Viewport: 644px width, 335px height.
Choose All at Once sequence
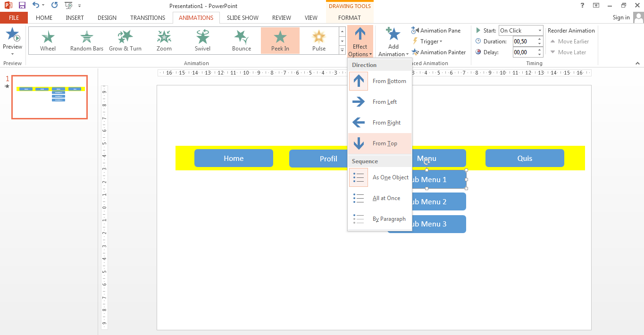coord(380,198)
